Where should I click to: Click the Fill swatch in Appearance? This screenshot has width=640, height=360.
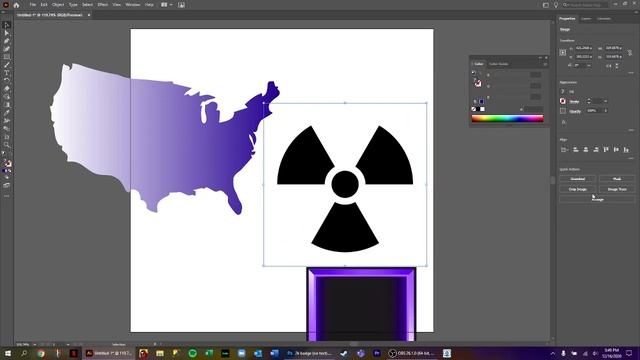coord(563,91)
